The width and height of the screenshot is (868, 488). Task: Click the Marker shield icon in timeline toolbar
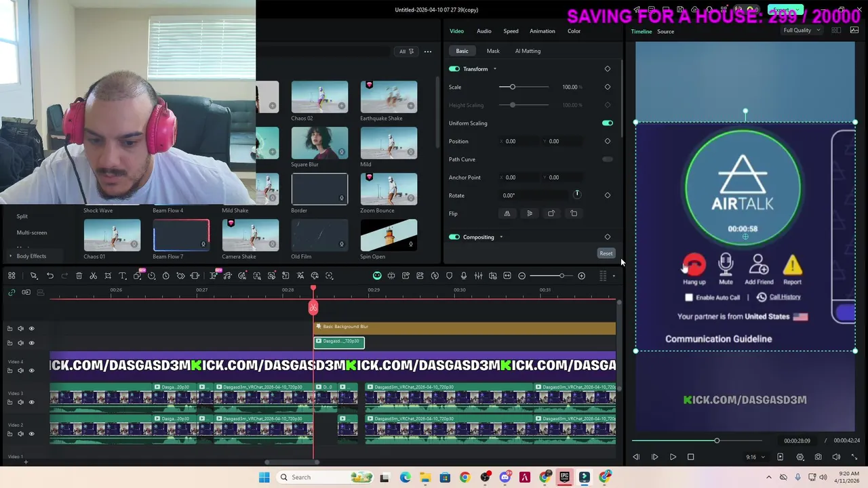point(449,276)
